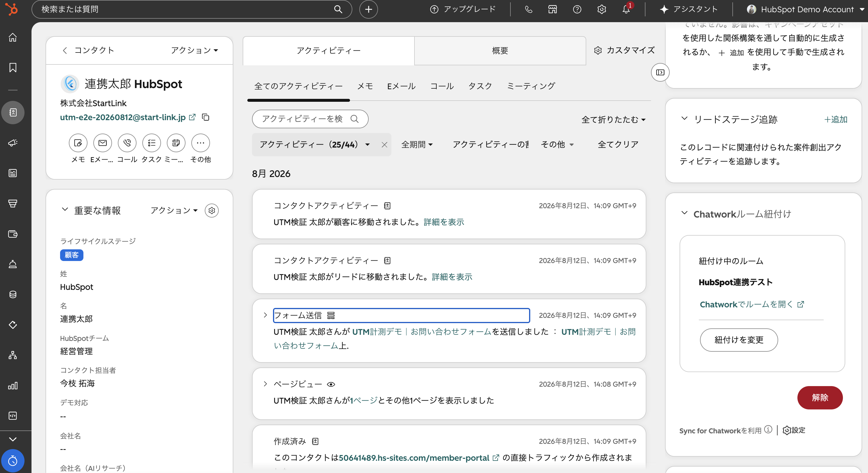Viewport: 868px width, 473px height.
Task: Click the memo note icon under contact name
Action: coord(78,143)
